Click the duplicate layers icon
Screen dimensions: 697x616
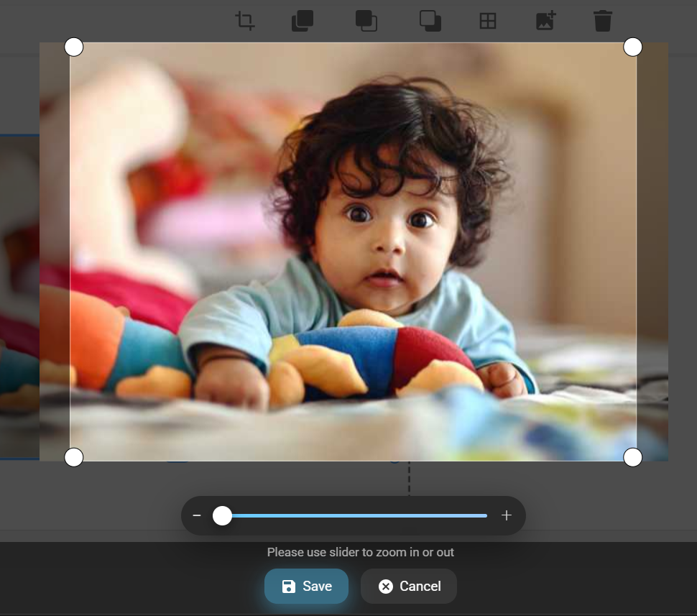pos(303,21)
